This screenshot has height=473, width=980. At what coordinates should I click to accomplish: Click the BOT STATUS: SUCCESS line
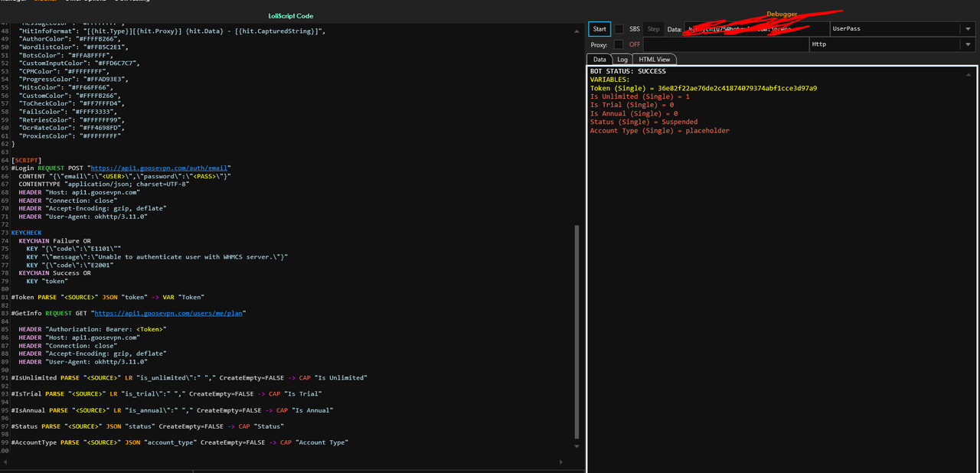[x=628, y=71]
